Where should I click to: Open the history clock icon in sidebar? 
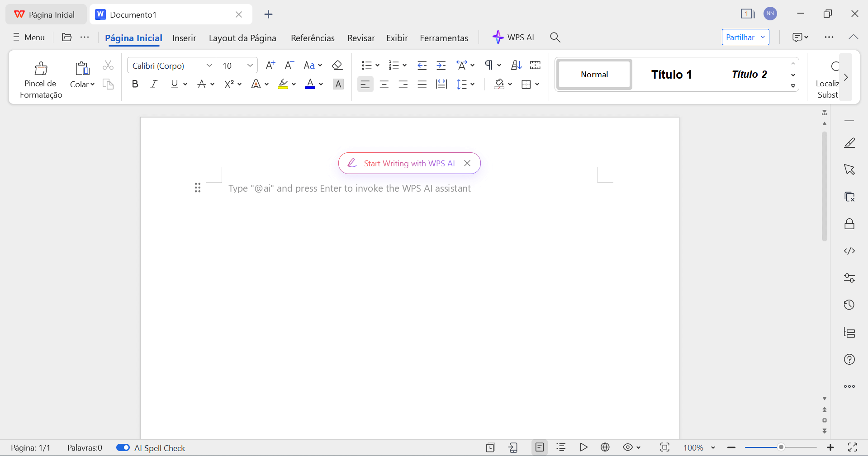(x=849, y=305)
